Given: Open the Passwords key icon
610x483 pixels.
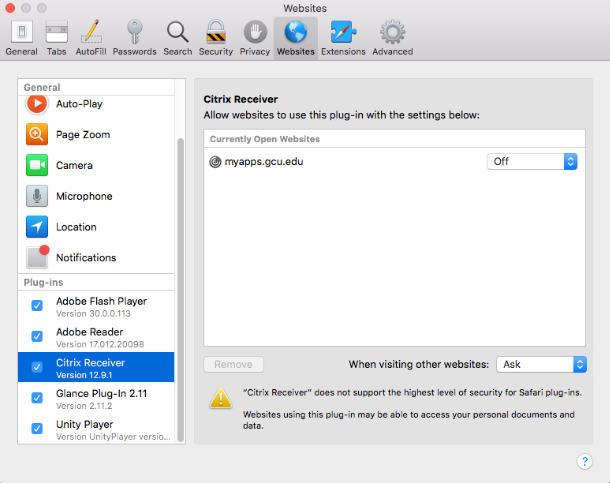Looking at the screenshot, I should point(135,32).
